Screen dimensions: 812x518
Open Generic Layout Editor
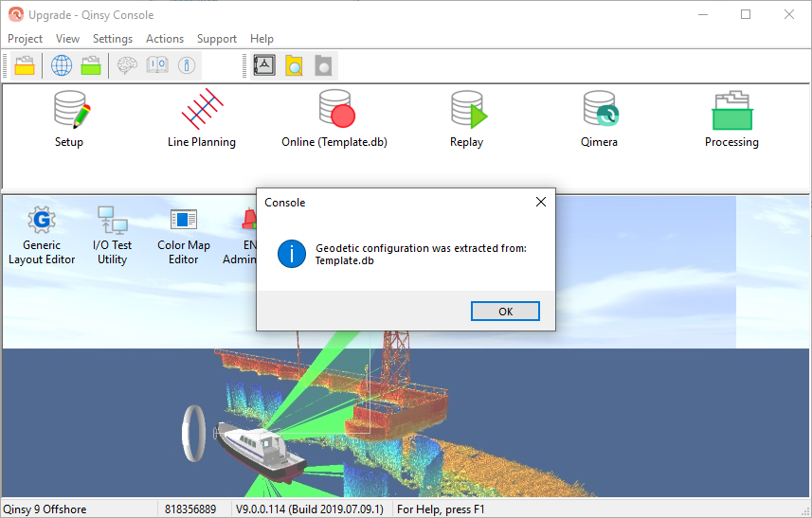pyautogui.click(x=42, y=236)
